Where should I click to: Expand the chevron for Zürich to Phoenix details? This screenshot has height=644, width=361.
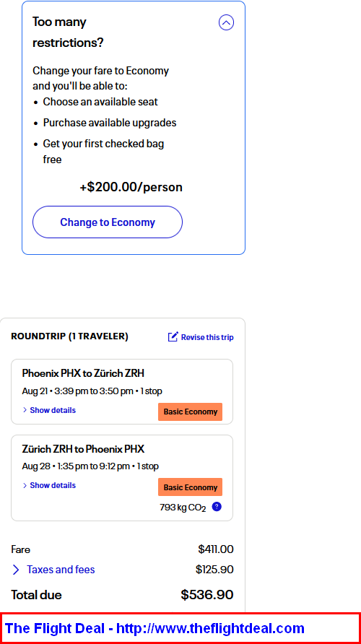pos(25,485)
